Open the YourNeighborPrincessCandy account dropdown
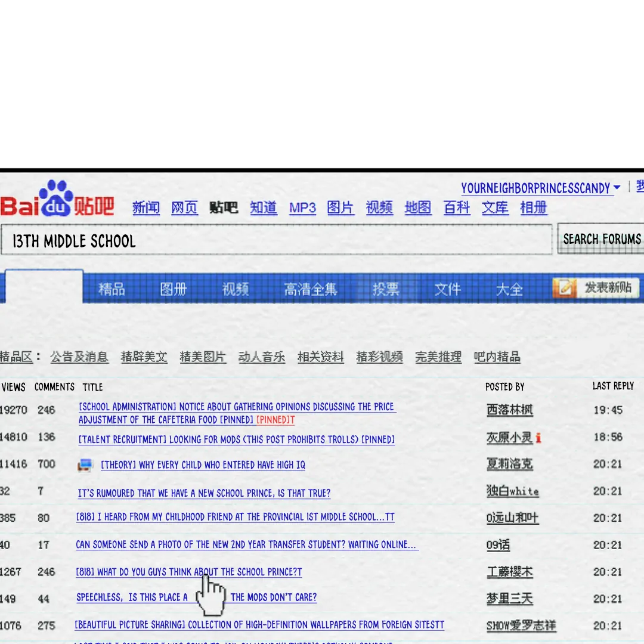 616,188
